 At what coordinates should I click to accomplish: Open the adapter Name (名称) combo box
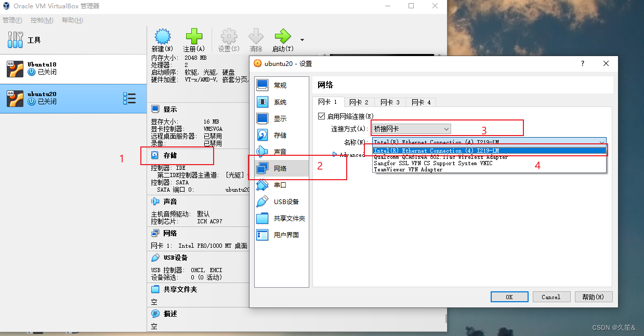489,142
